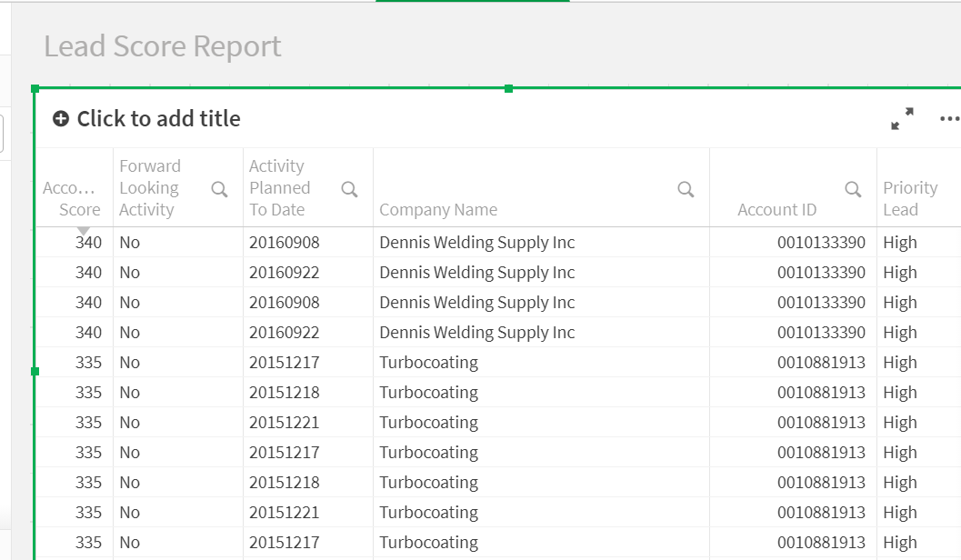Sort by the Company Name header
The image size is (961, 560).
pos(438,210)
